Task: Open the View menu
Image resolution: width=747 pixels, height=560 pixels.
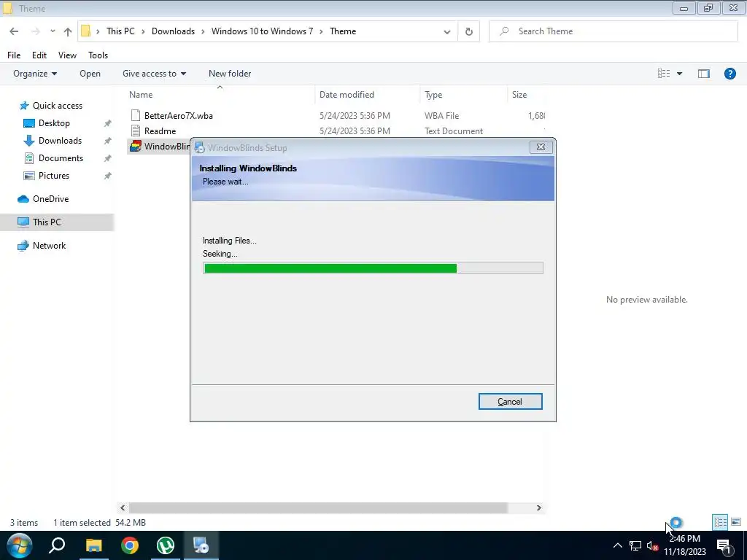Action: click(x=67, y=55)
